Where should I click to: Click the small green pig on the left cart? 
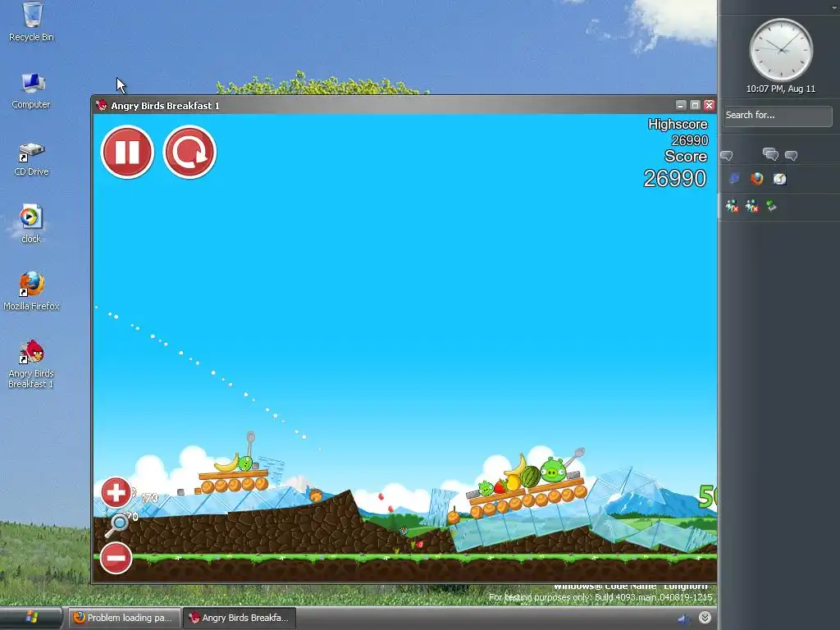click(245, 463)
